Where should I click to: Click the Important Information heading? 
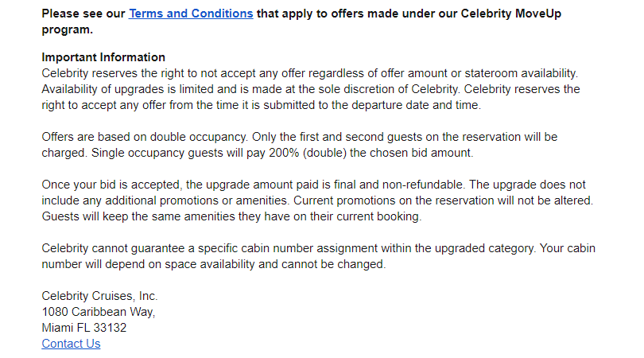pyautogui.click(x=103, y=57)
